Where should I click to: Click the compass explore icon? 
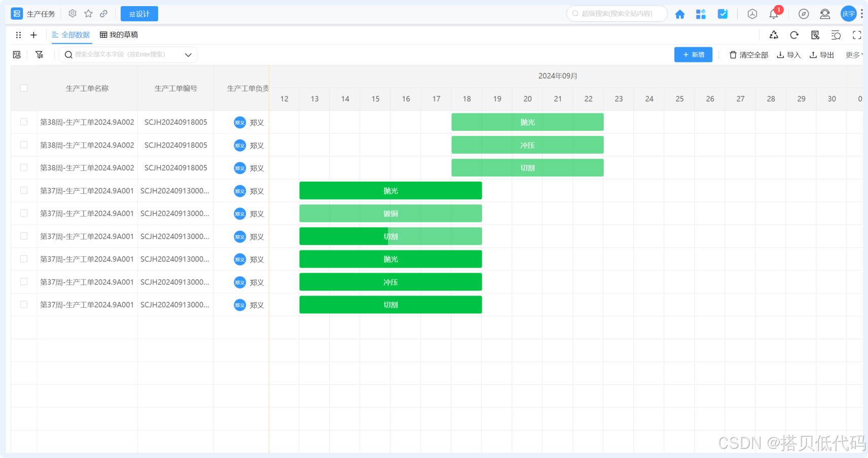[x=804, y=14]
